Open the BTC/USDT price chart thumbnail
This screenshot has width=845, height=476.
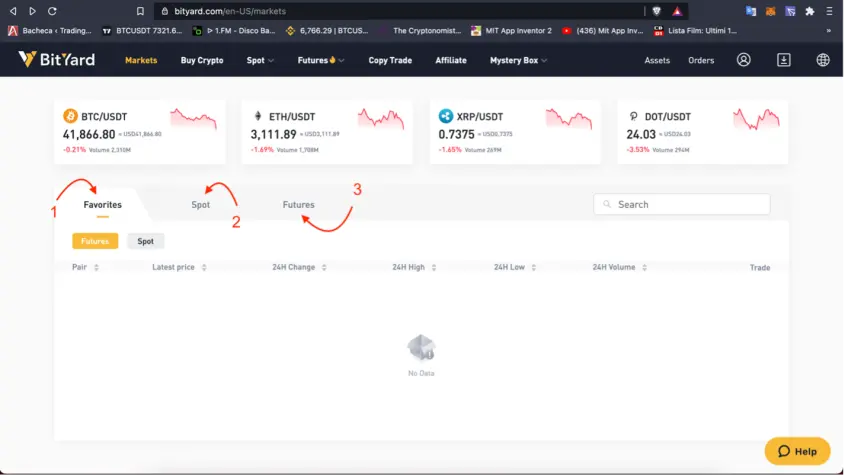point(193,119)
